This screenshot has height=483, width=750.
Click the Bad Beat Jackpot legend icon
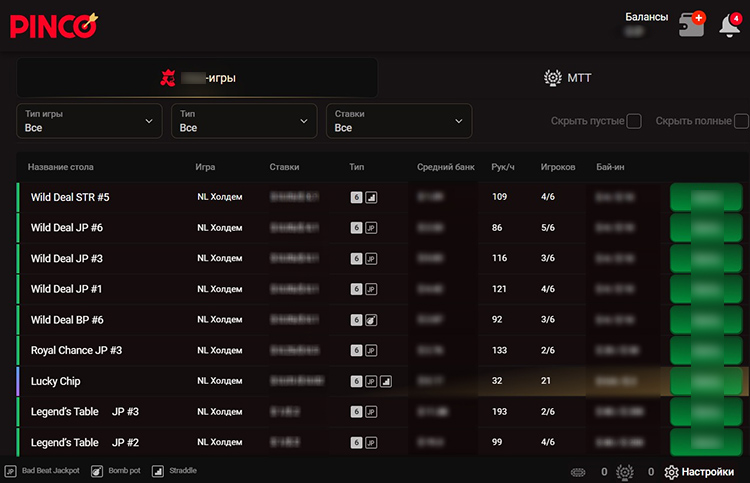coord(10,471)
